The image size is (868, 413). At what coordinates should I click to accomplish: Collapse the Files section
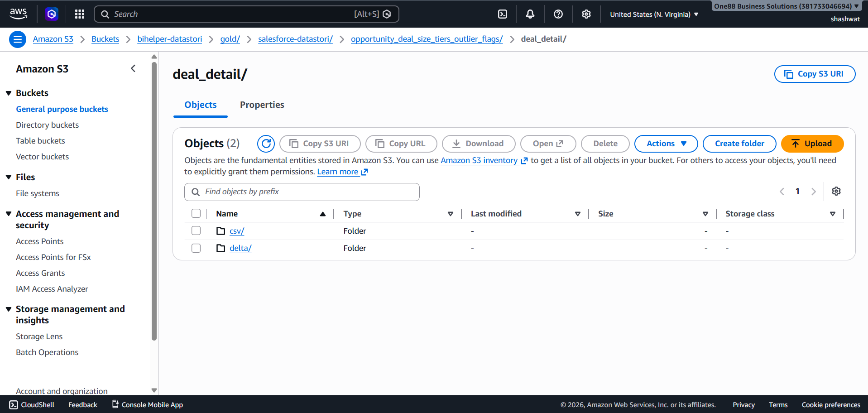pos(9,177)
